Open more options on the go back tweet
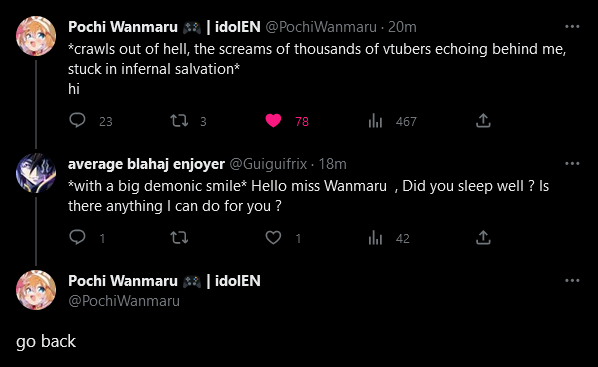Viewport: 598px width, 367px height. pos(572,280)
